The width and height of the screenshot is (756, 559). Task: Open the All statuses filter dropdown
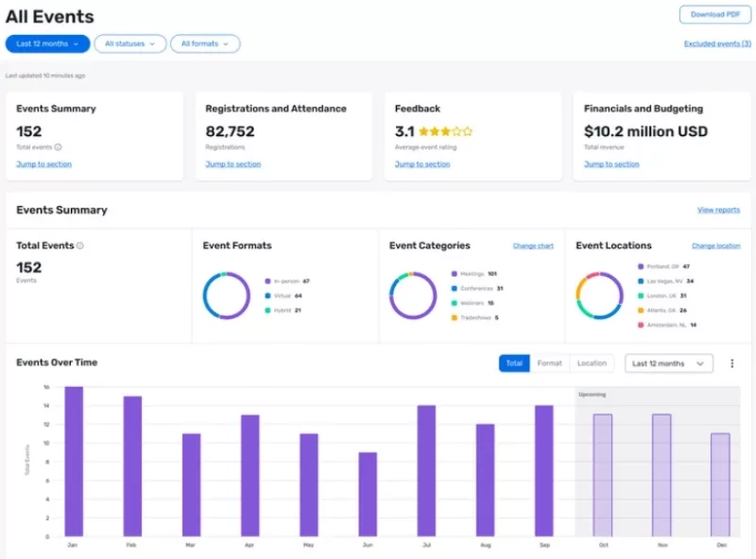coord(129,43)
